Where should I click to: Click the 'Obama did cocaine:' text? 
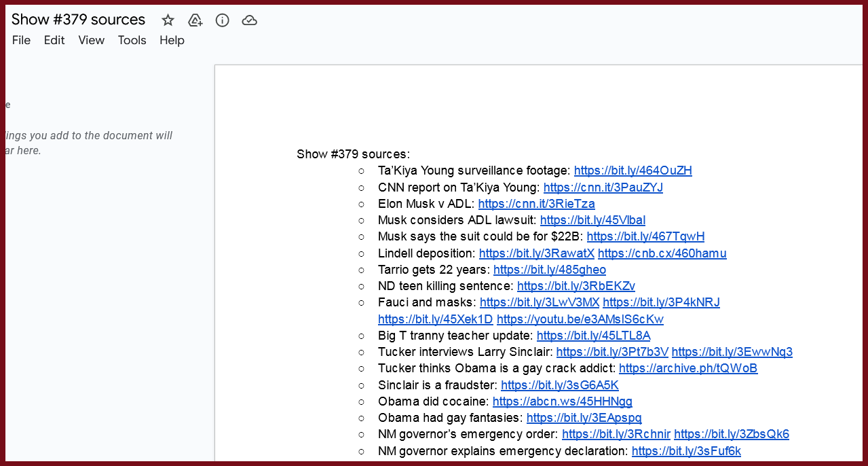click(x=434, y=401)
